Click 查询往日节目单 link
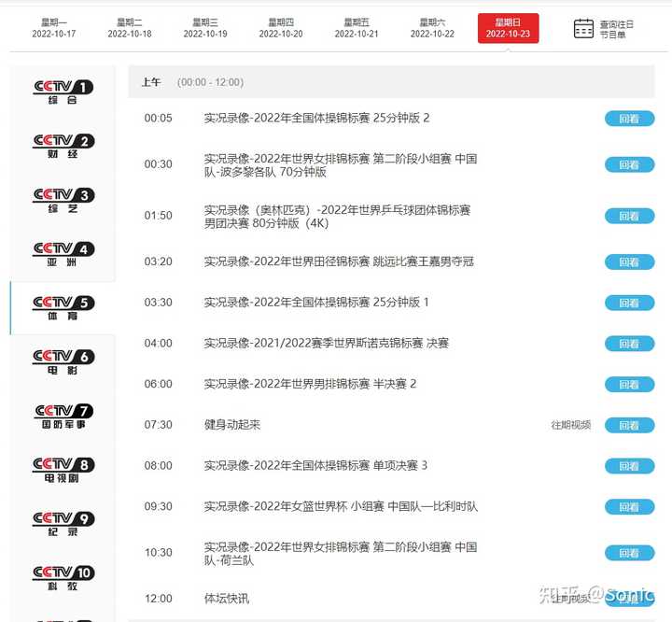The height and width of the screenshot is (622, 672). 616,29
